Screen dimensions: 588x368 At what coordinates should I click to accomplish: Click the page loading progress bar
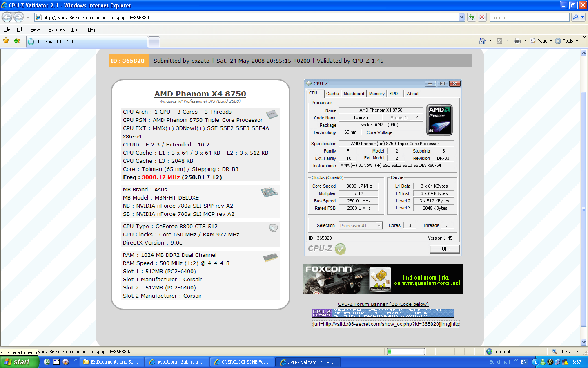coord(406,351)
